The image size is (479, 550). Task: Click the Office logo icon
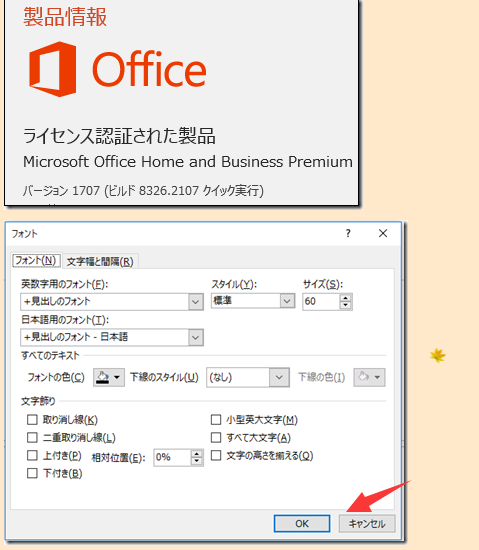click(53, 69)
